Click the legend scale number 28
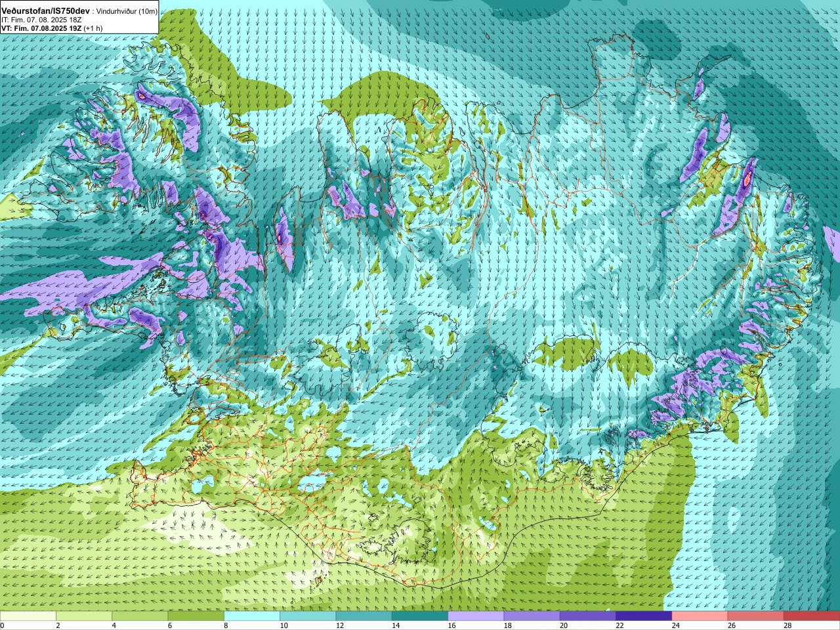840x630 pixels. (787, 625)
